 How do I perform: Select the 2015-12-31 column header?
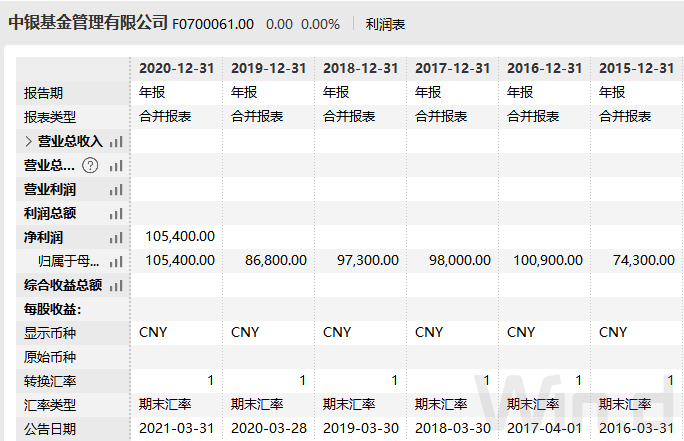point(636,68)
